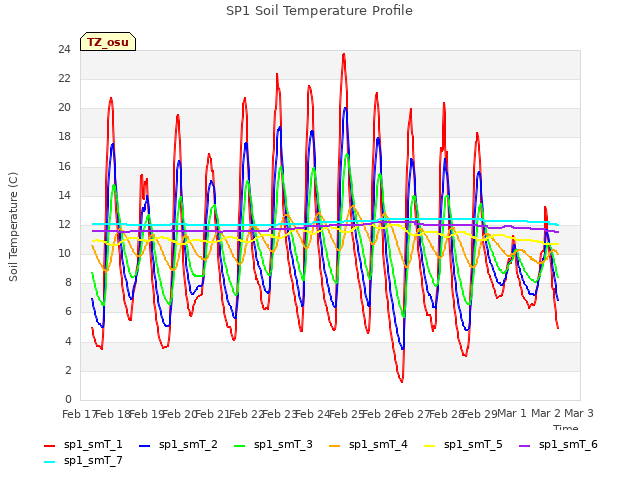Click the Feb 20 x-axis tick label
640x480 pixels.
click(180, 414)
